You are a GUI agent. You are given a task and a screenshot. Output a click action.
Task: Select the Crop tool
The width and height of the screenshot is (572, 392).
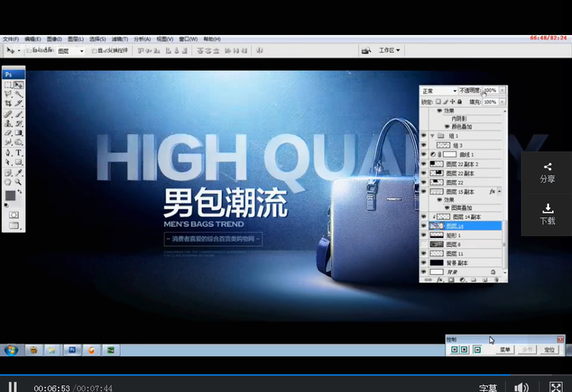pyautogui.click(x=8, y=103)
